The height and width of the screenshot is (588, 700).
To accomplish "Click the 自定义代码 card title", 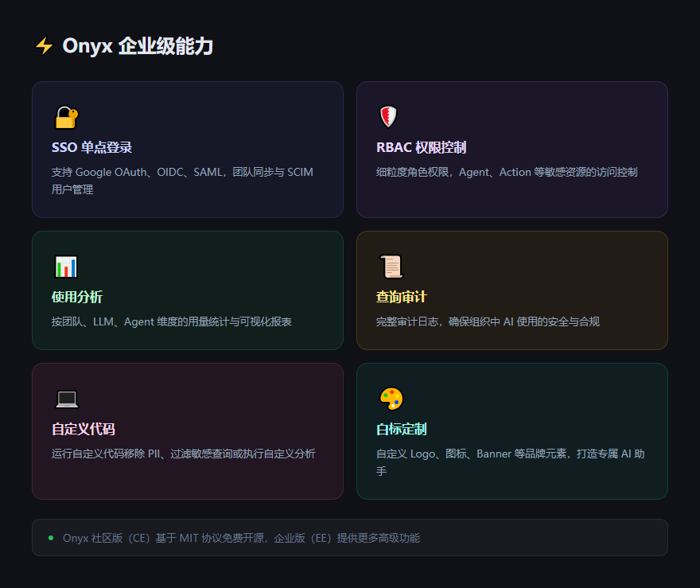I will click(84, 430).
